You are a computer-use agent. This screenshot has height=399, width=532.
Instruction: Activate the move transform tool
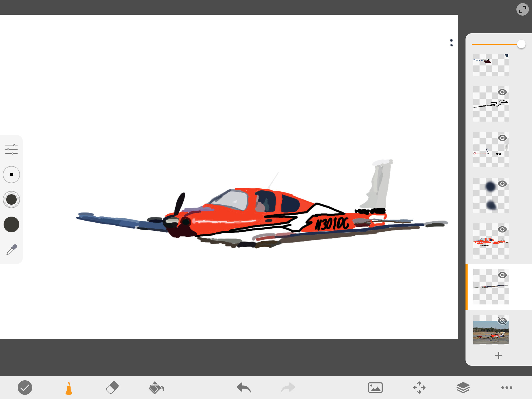click(x=419, y=388)
